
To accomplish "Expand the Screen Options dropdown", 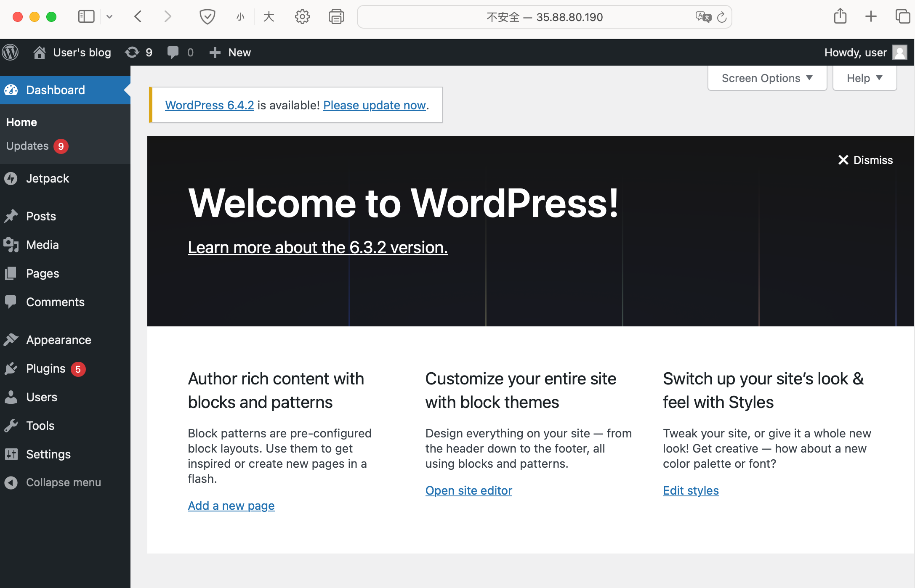I will click(767, 78).
